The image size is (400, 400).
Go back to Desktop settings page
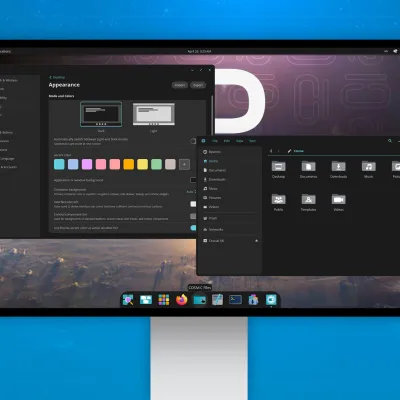[x=57, y=77]
